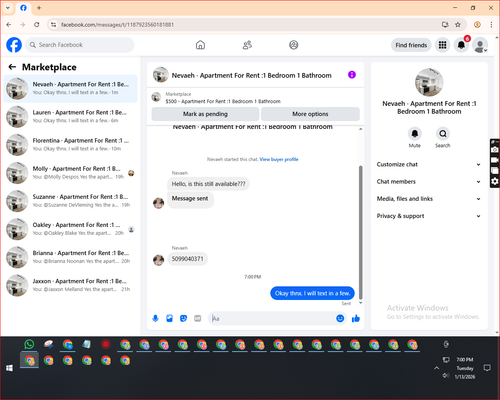Image resolution: width=500 pixels, height=400 pixels.
Task: Attach a photo with the image icon
Action: (169, 318)
